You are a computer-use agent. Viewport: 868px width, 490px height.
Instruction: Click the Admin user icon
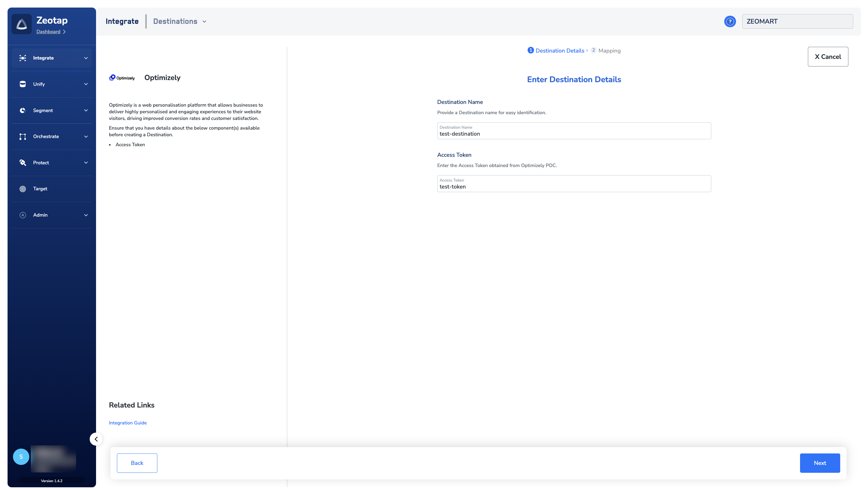(x=23, y=215)
